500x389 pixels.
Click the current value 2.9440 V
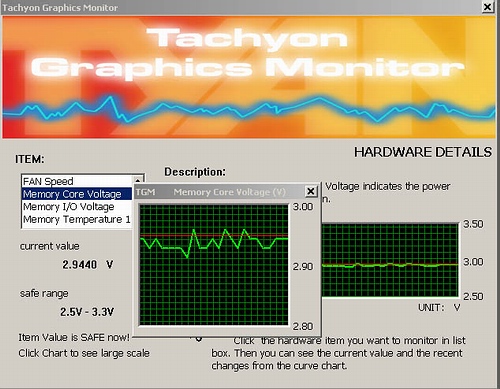click(88, 265)
